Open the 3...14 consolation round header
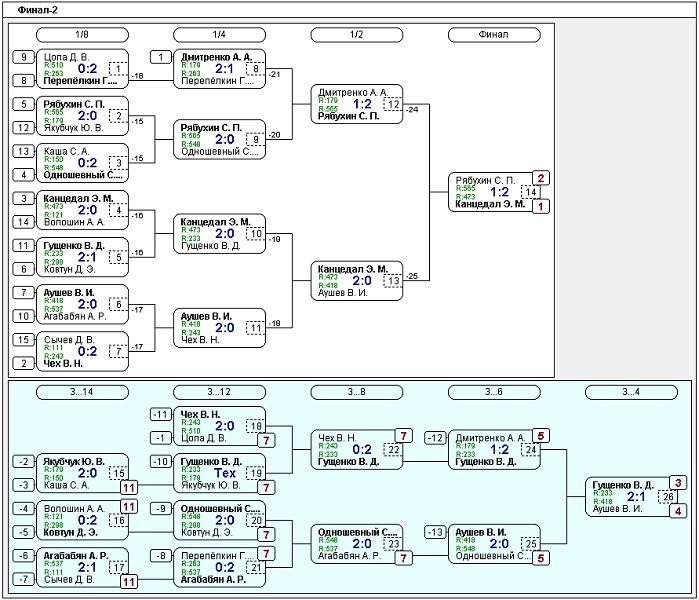Screen dimensions: 699x600 (x=82, y=392)
